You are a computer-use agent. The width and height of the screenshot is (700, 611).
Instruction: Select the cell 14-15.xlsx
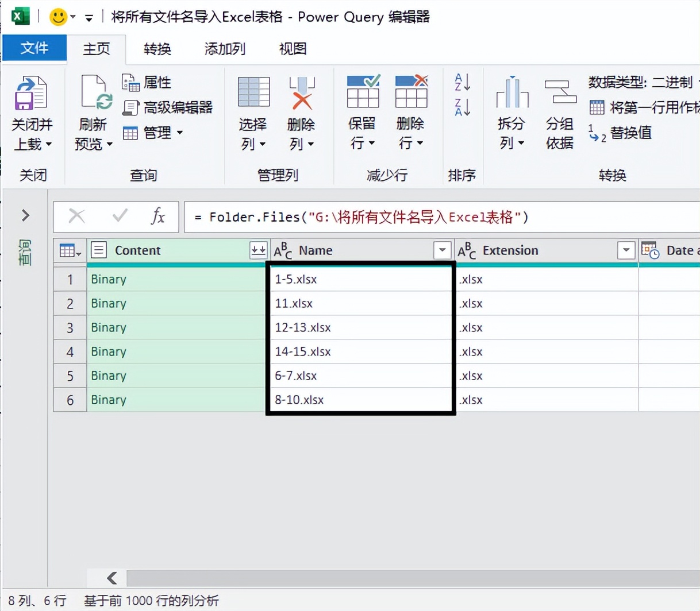coord(361,351)
